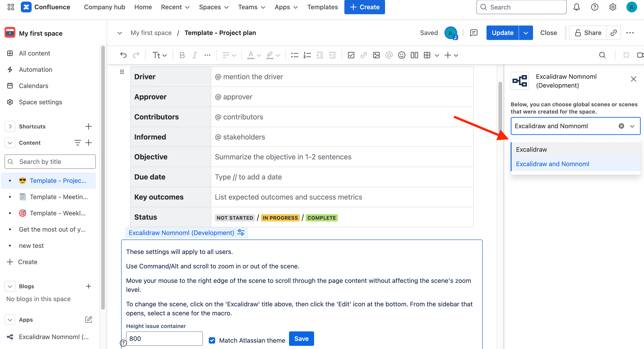The image size is (644, 349).
Task: Click the drag handle beside the table
Action: [x=122, y=72]
